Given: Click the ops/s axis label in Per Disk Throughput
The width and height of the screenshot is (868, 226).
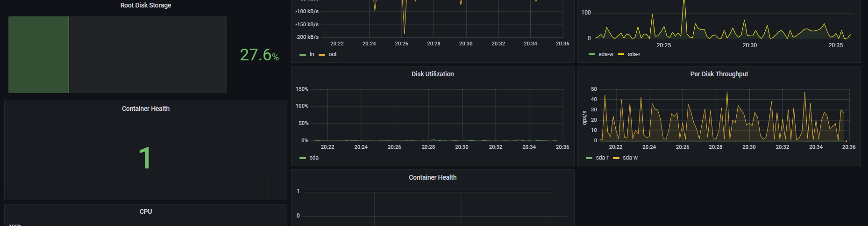Looking at the screenshot, I should (x=584, y=118).
